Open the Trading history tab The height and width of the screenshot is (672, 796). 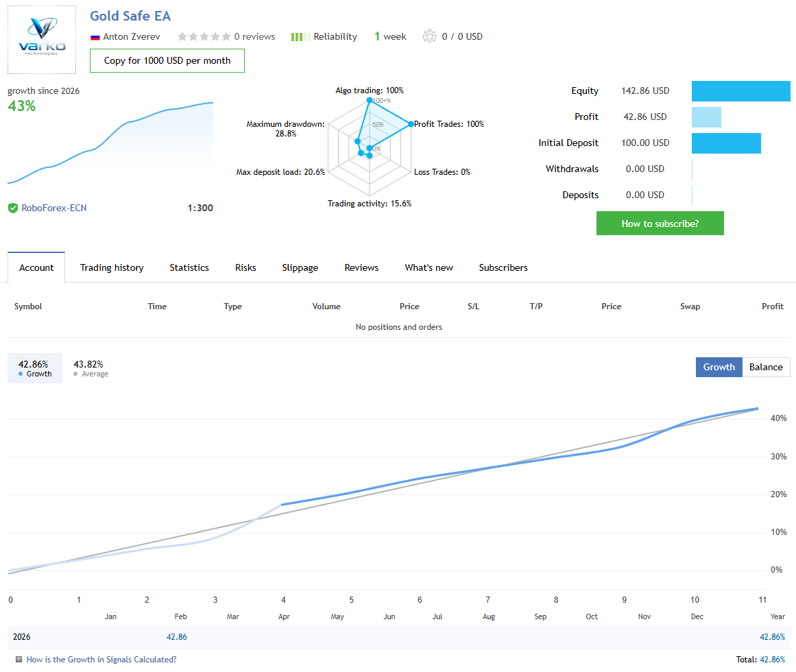pos(112,267)
